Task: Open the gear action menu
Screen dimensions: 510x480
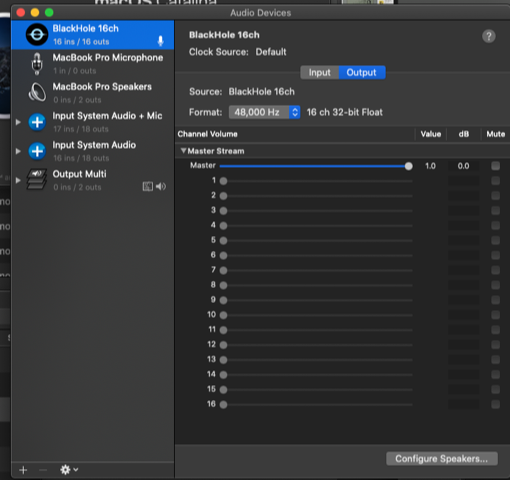Action: [x=69, y=470]
